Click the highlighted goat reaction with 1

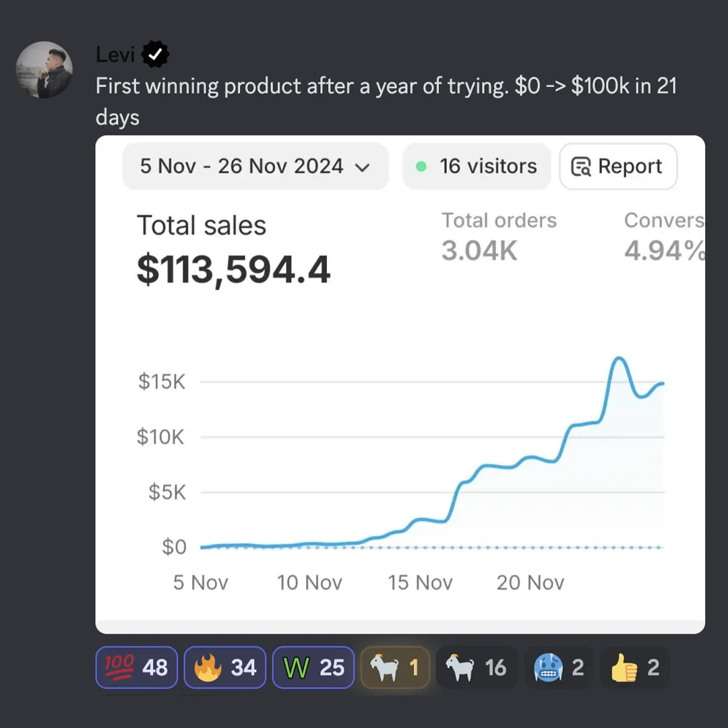tap(395, 667)
